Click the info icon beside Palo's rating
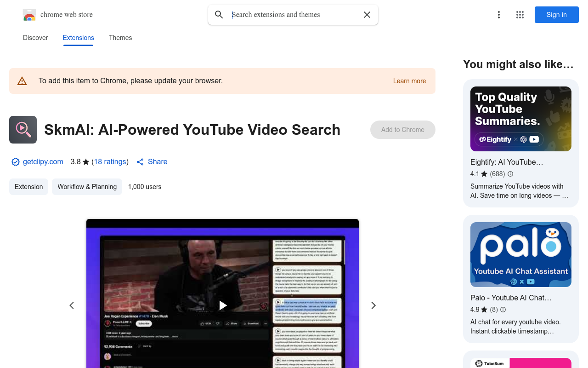The image size is (588, 368). (503, 310)
